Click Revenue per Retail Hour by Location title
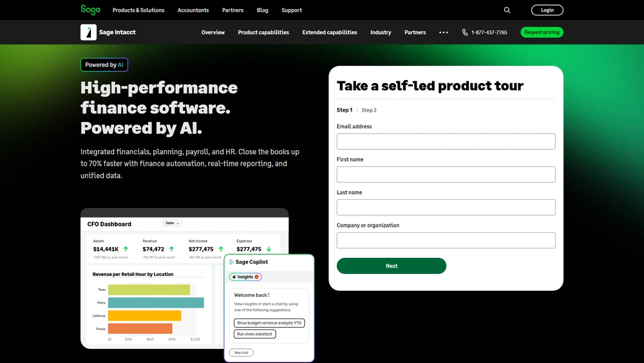Viewport: 644px width, 363px height. pos(133,274)
